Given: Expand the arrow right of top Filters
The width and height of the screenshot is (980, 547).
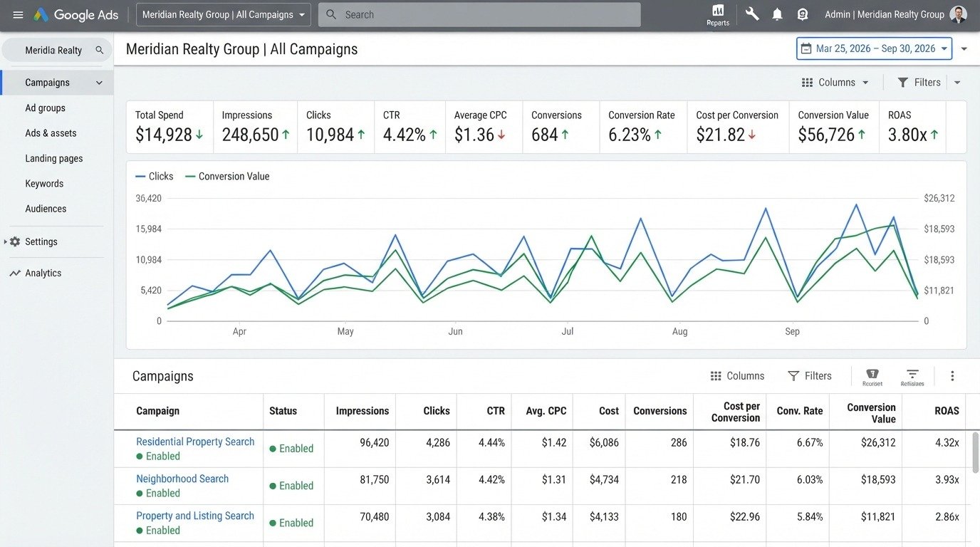Looking at the screenshot, I should coord(957,83).
